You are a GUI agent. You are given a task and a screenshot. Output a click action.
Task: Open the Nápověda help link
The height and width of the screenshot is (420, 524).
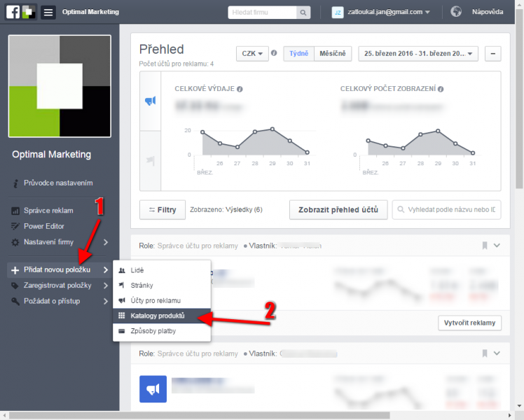pos(488,12)
